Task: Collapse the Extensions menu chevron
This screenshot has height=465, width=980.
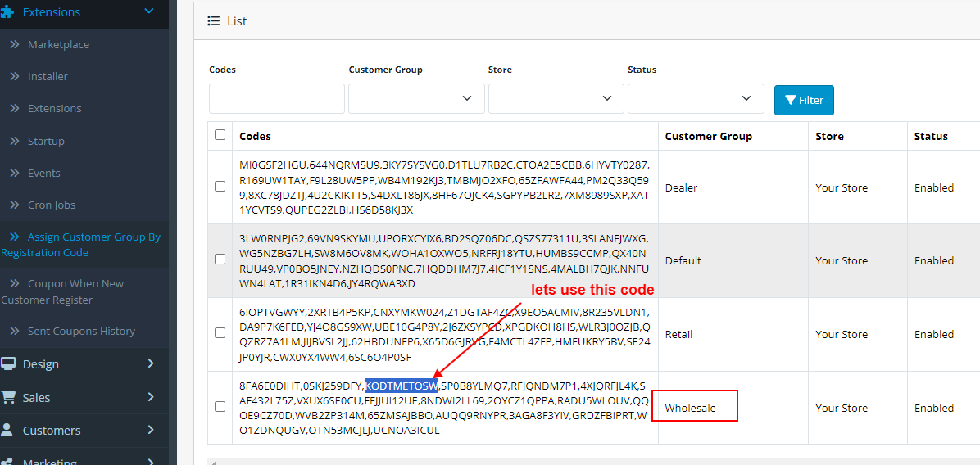Action: pyautogui.click(x=149, y=11)
